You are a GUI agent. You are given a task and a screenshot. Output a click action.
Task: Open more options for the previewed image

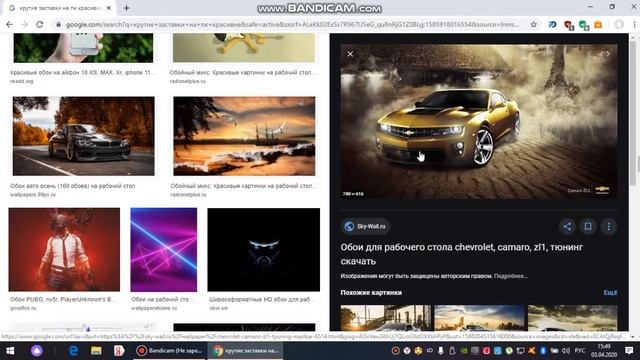click(609, 227)
